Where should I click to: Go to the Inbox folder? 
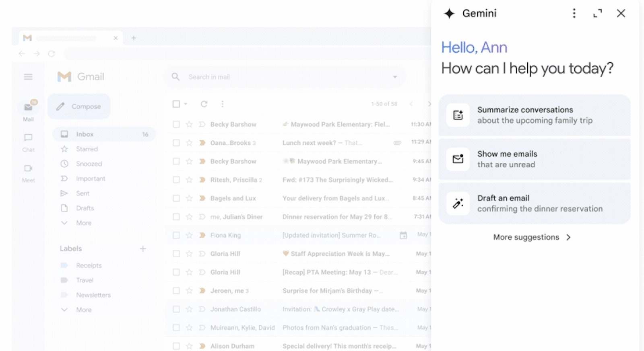[104, 134]
